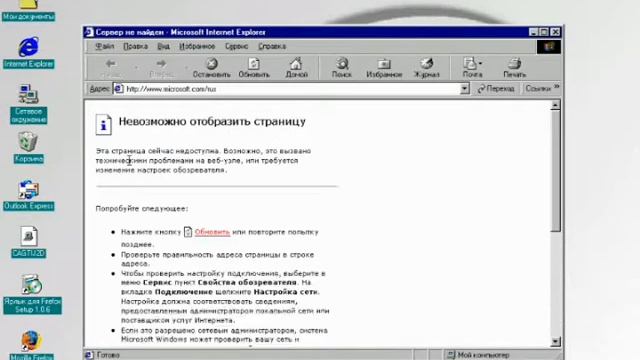Open the Справка menu
The image size is (640, 360).
click(272, 46)
